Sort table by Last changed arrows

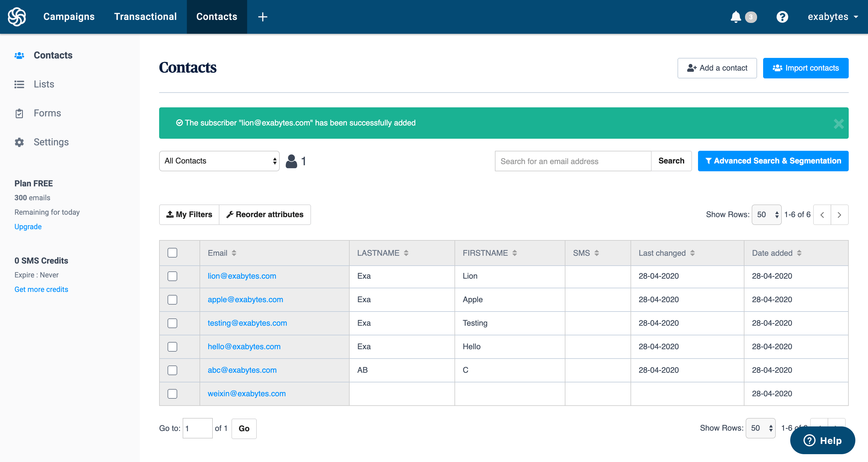692,253
